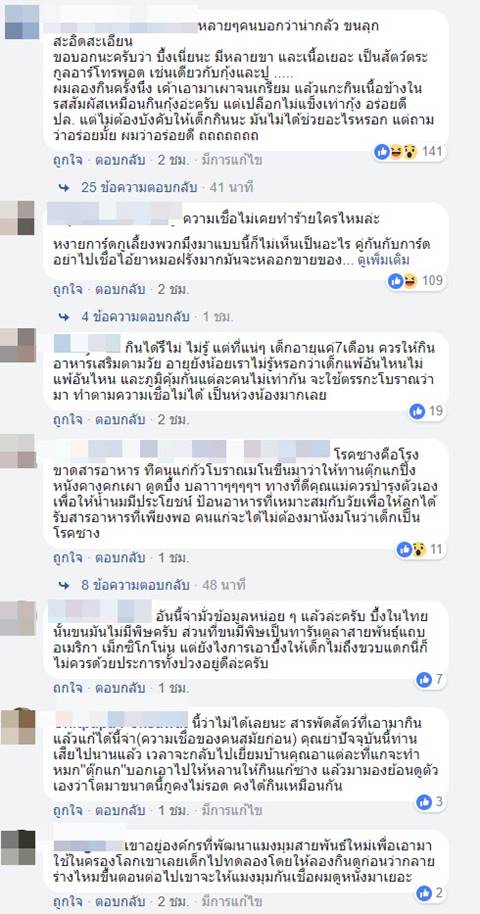Screen dimensions: 480x914
Task: Open like reaction count 7
Action: [x=431, y=679]
